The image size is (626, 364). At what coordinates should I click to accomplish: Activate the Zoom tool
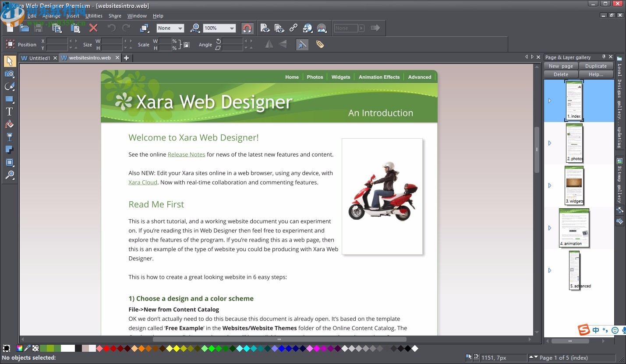(10, 175)
